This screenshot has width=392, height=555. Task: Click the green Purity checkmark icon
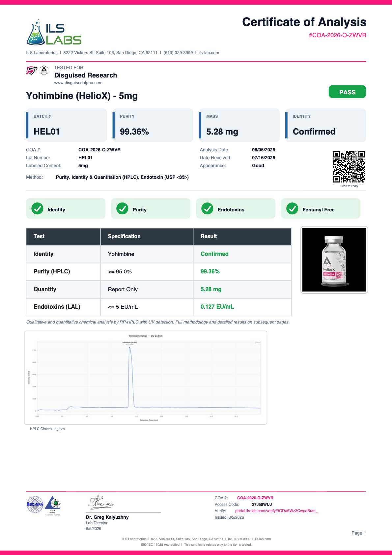point(122,208)
